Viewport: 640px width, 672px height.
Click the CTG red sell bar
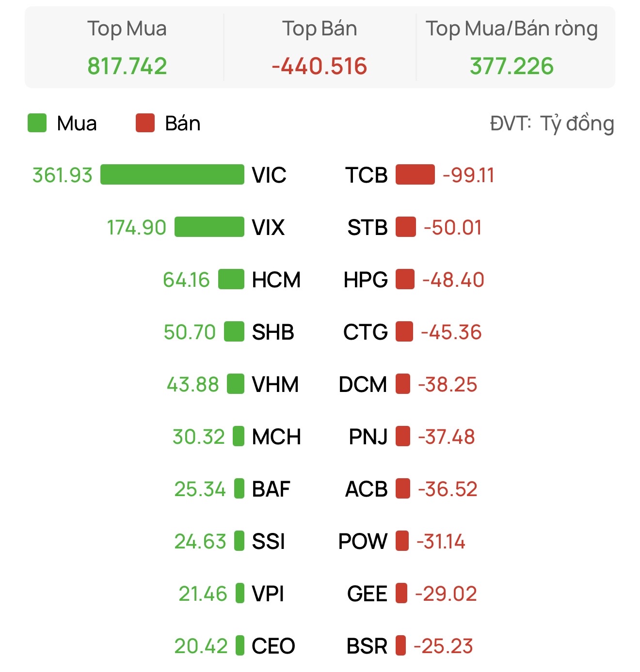[x=404, y=332]
